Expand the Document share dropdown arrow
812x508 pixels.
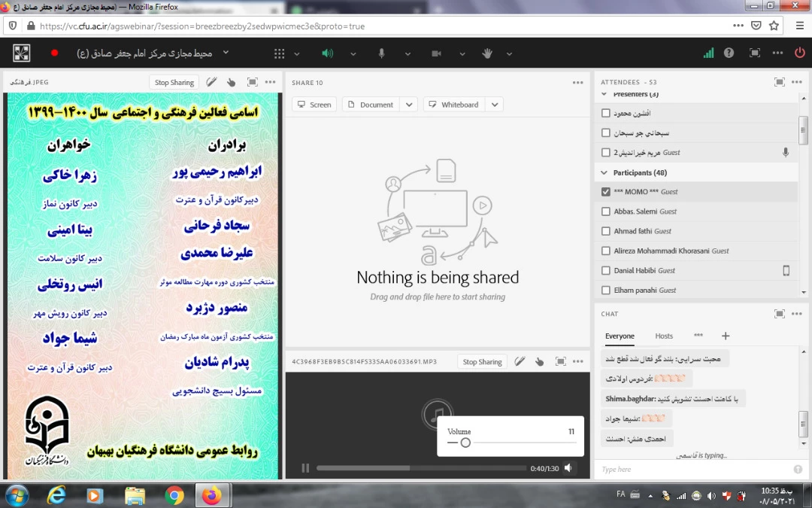pos(408,105)
